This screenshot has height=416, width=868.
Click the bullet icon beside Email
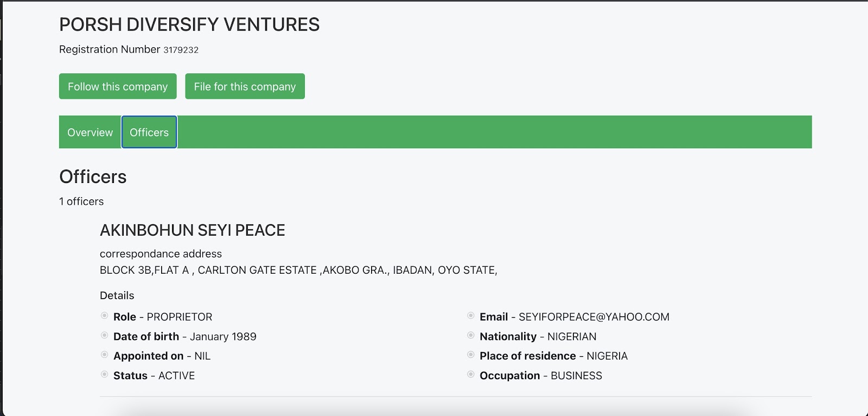click(x=471, y=316)
